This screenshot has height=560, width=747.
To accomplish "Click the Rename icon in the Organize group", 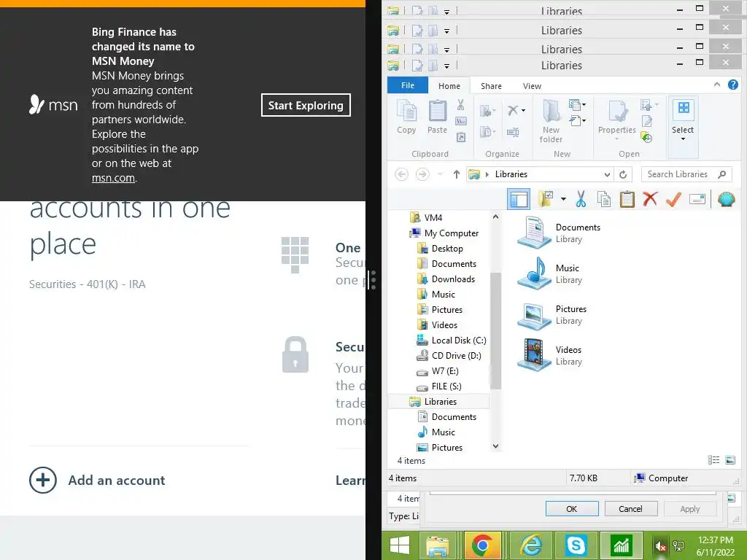I will pos(513,131).
